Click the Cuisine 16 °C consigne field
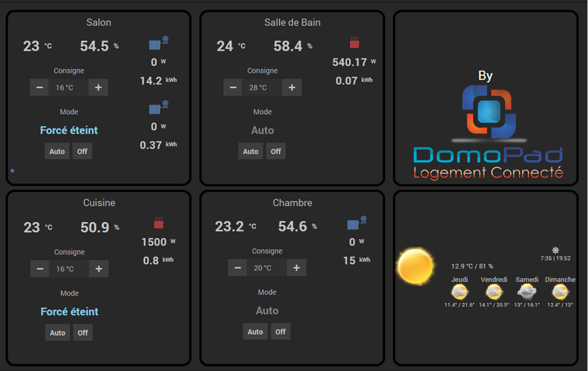The height and width of the screenshot is (371, 588). (x=69, y=269)
